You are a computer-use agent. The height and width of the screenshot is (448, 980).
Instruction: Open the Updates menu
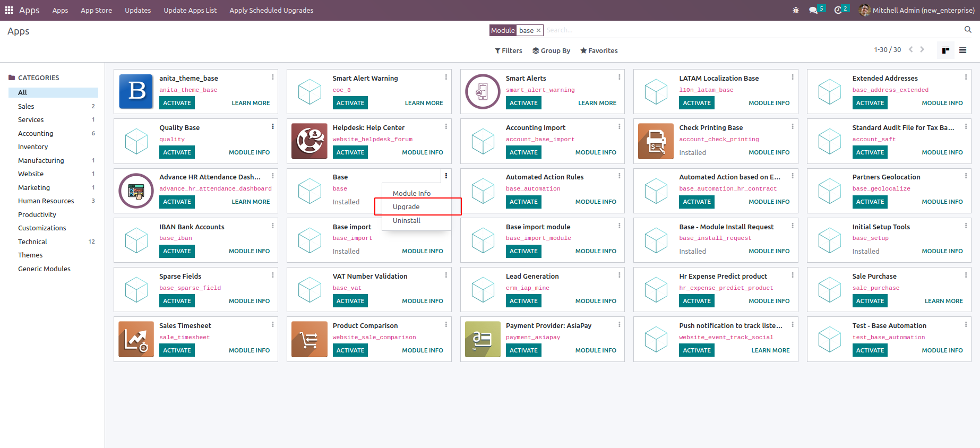click(x=138, y=10)
